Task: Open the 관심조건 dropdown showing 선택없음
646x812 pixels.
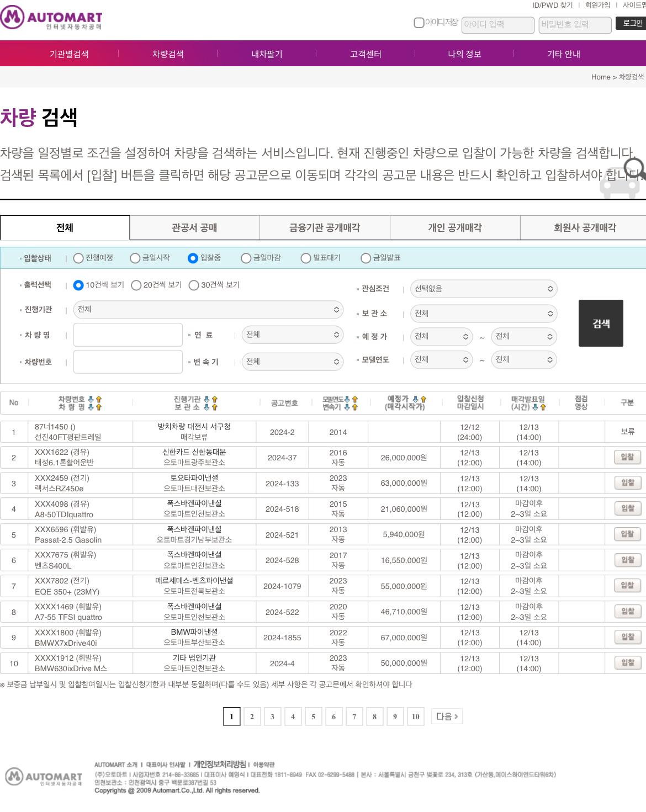Action: [x=484, y=289]
